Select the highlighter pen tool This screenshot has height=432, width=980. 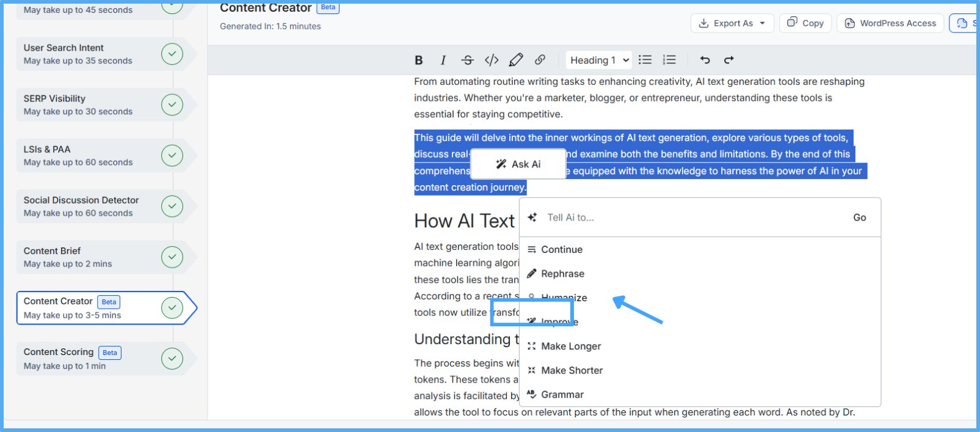click(516, 60)
